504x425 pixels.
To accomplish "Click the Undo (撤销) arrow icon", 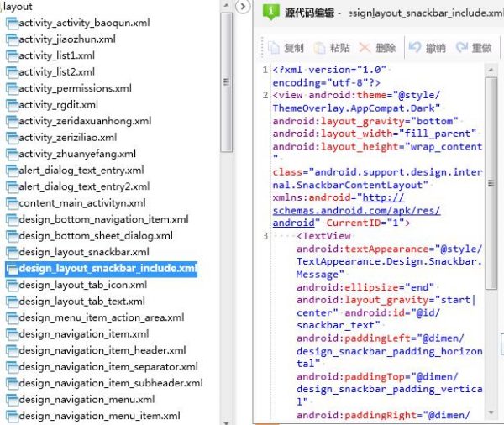I will [x=415, y=48].
